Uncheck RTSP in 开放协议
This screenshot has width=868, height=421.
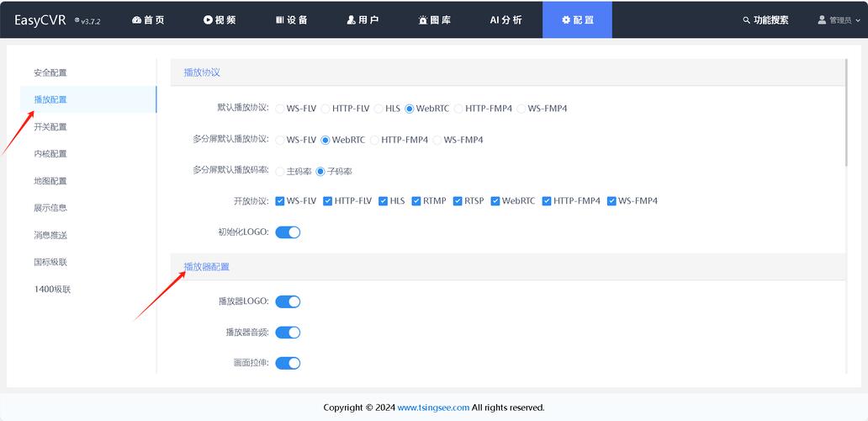[458, 201]
